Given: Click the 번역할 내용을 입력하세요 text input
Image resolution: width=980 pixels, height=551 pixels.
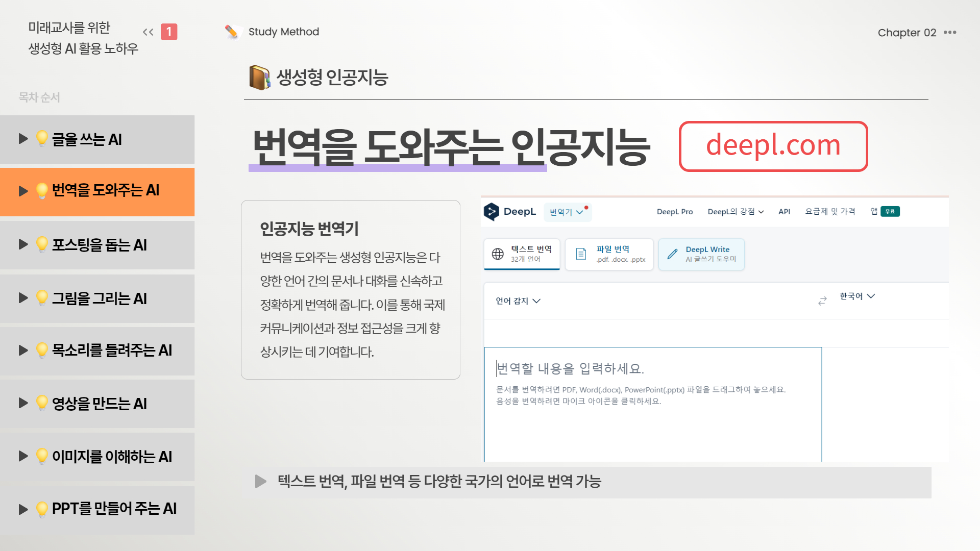Looking at the screenshot, I should pyautogui.click(x=653, y=404).
